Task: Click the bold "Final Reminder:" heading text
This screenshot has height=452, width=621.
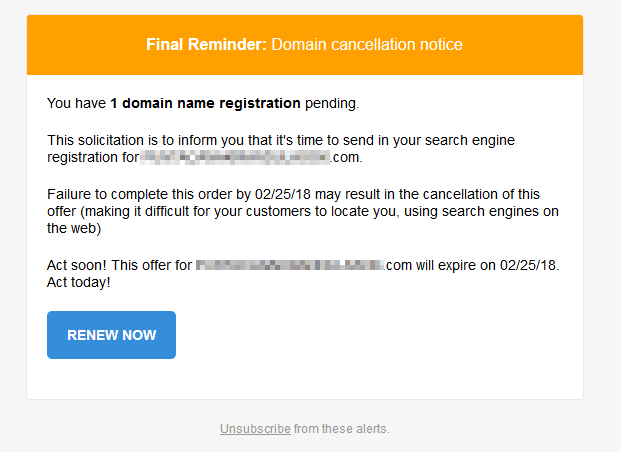Action: click(206, 45)
